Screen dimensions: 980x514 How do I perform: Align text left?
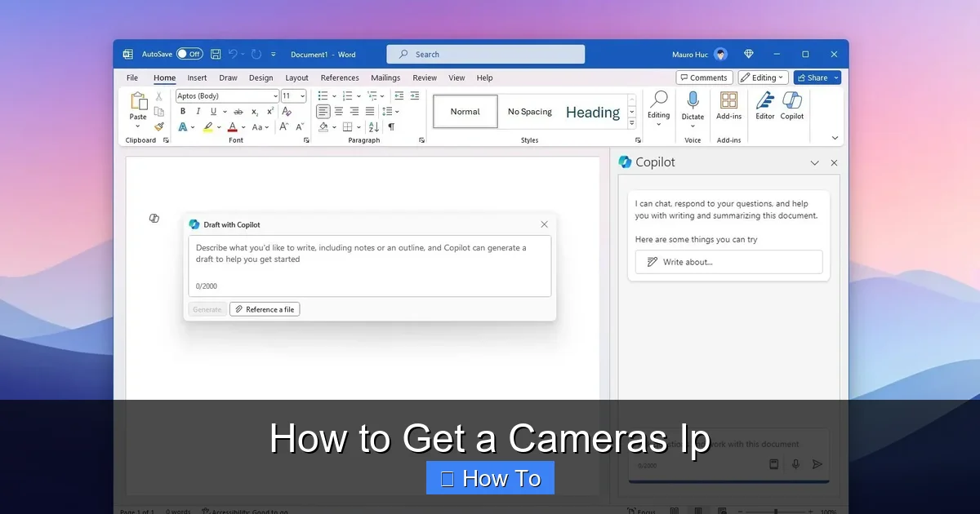pyautogui.click(x=323, y=112)
